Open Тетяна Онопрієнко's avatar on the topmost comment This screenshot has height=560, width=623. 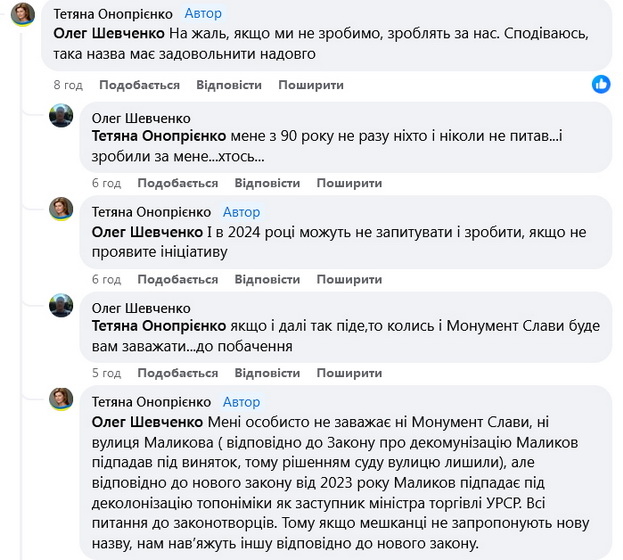[22, 15]
